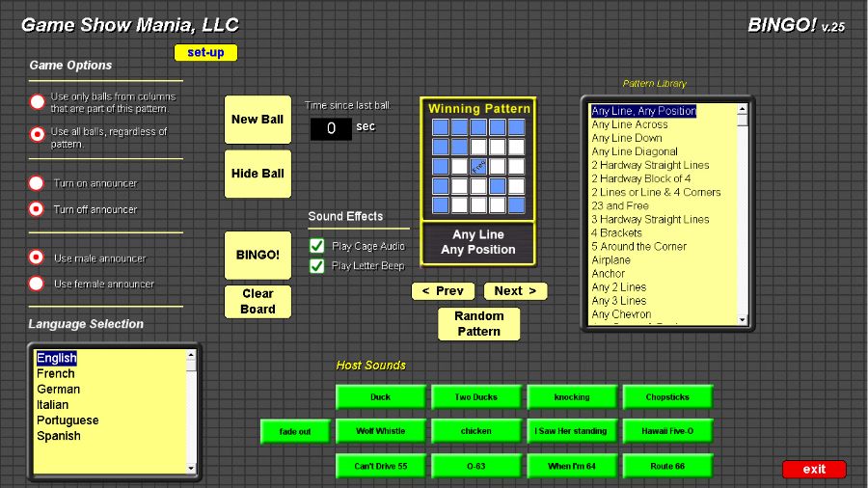Play the Wolf Whistle sound
The image size is (868, 488).
click(x=380, y=431)
